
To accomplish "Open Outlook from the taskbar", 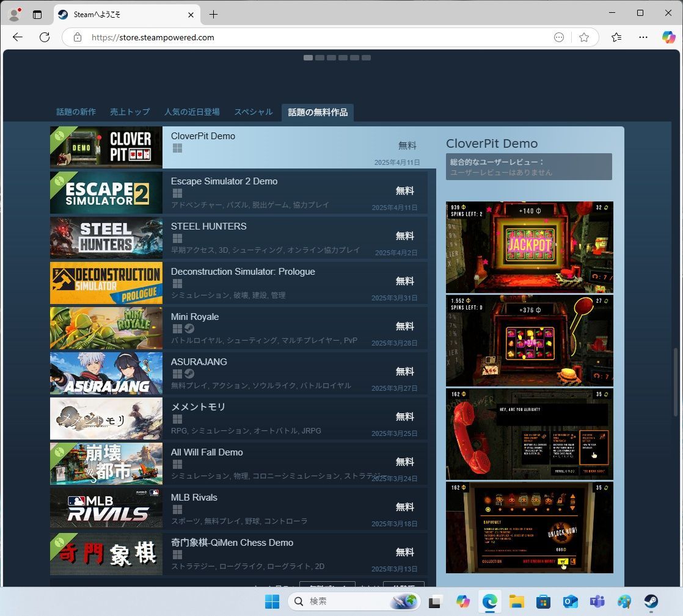I will [570, 601].
